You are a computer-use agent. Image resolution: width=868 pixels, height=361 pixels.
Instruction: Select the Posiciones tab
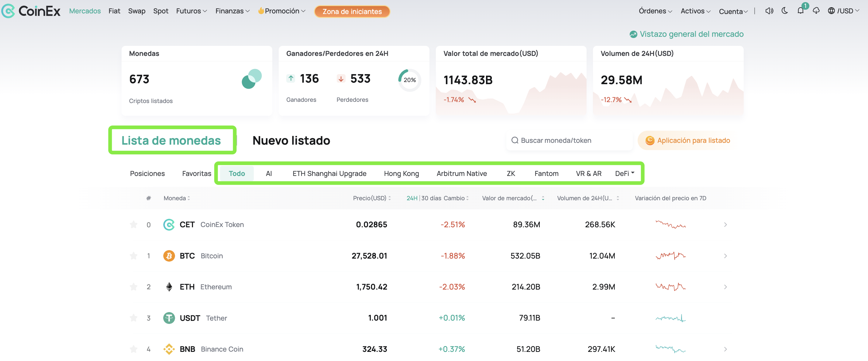(x=147, y=173)
